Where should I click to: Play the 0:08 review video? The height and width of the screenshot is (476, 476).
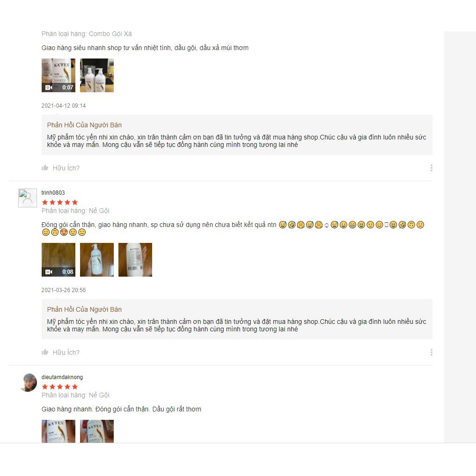[x=59, y=260]
